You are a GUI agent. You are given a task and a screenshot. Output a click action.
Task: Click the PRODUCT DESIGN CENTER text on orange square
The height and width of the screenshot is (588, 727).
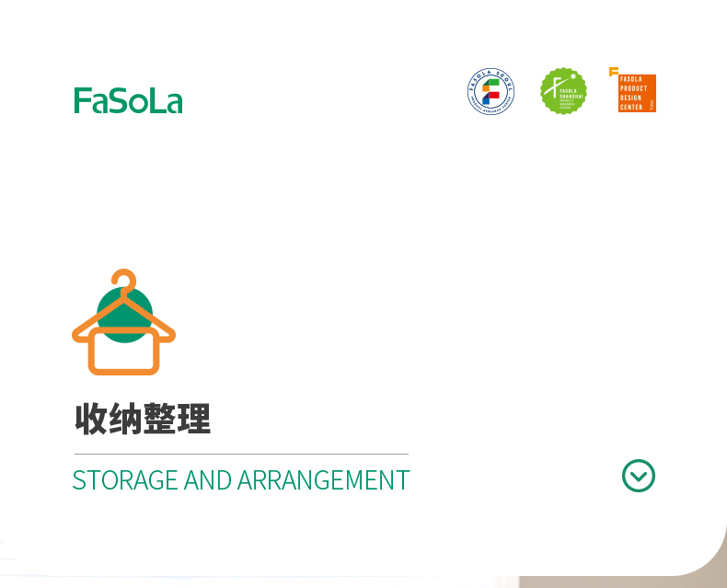(x=633, y=98)
